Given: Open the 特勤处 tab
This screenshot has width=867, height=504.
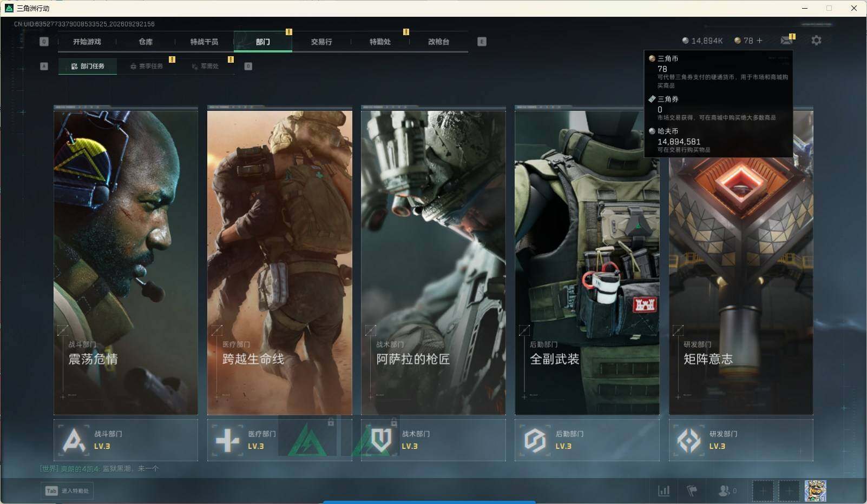Looking at the screenshot, I should tap(380, 42).
